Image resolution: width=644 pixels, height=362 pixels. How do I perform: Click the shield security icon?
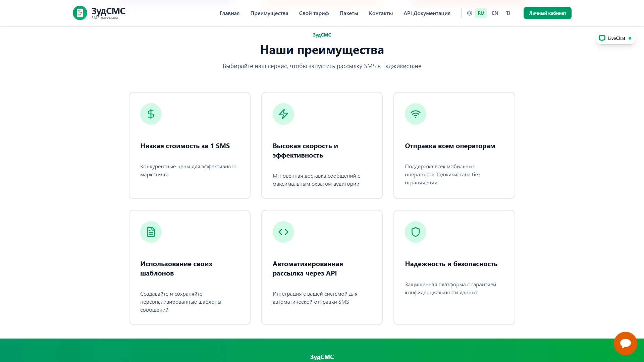pos(416,232)
